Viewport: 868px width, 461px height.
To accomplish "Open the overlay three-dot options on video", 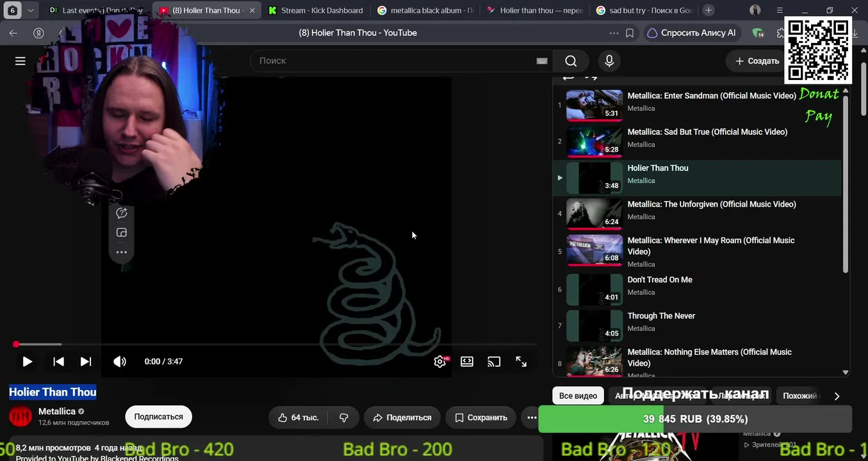I will [122, 252].
